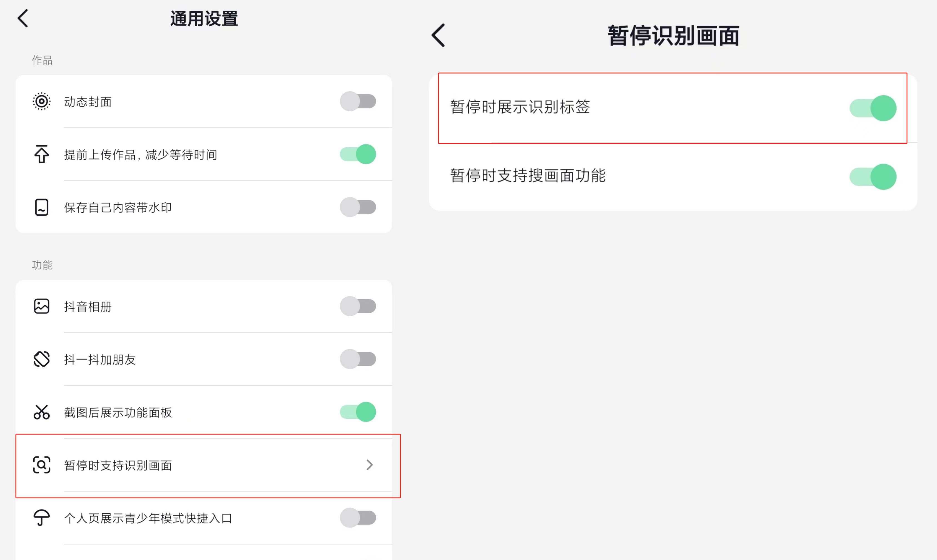Click the 抖音相册 picture icon

(x=42, y=306)
